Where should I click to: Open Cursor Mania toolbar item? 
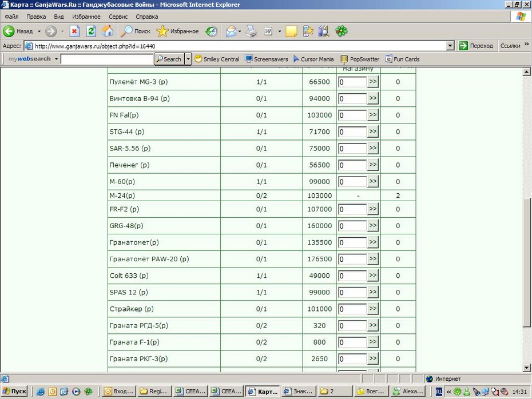pyautogui.click(x=313, y=59)
